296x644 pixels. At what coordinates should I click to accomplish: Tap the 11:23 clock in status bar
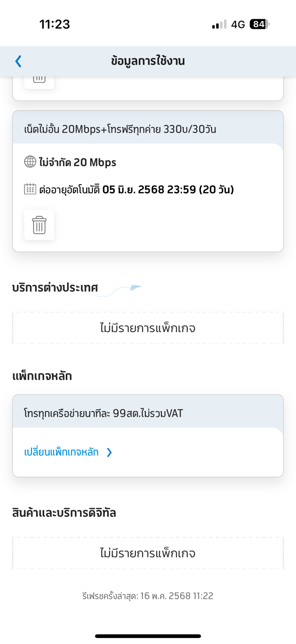point(54,24)
